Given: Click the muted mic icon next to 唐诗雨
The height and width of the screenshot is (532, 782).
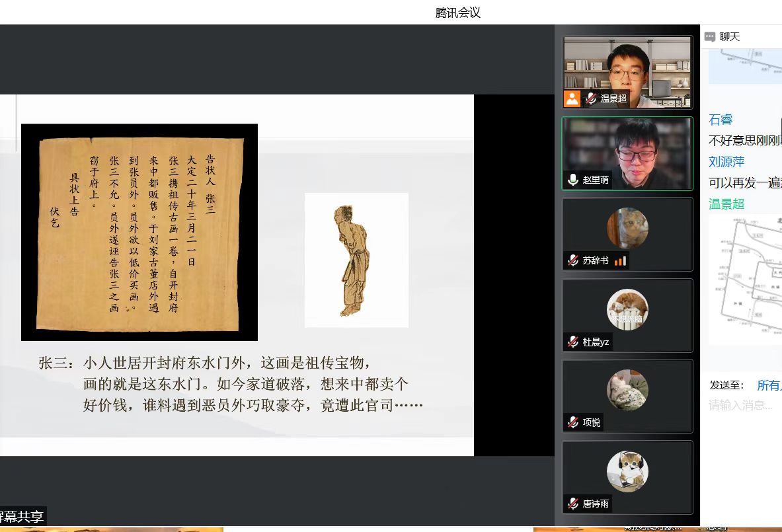Looking at the screenshot, I should point(572,504).
